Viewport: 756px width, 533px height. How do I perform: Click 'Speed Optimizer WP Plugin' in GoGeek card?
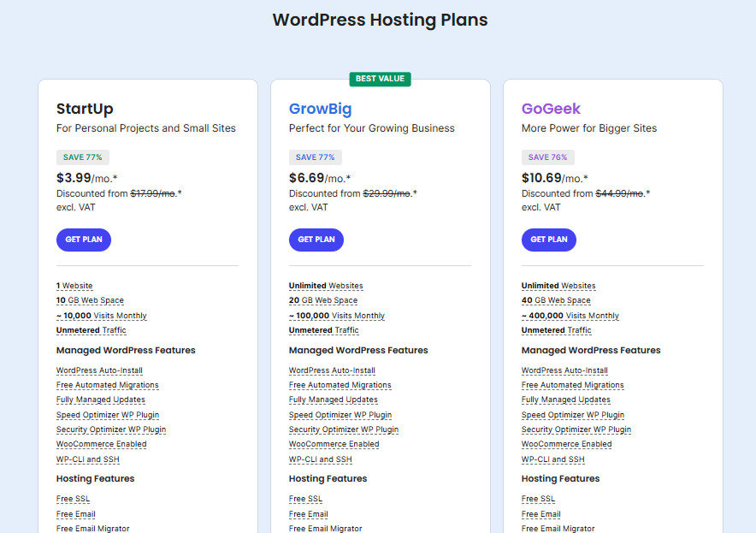pos(573,415)
